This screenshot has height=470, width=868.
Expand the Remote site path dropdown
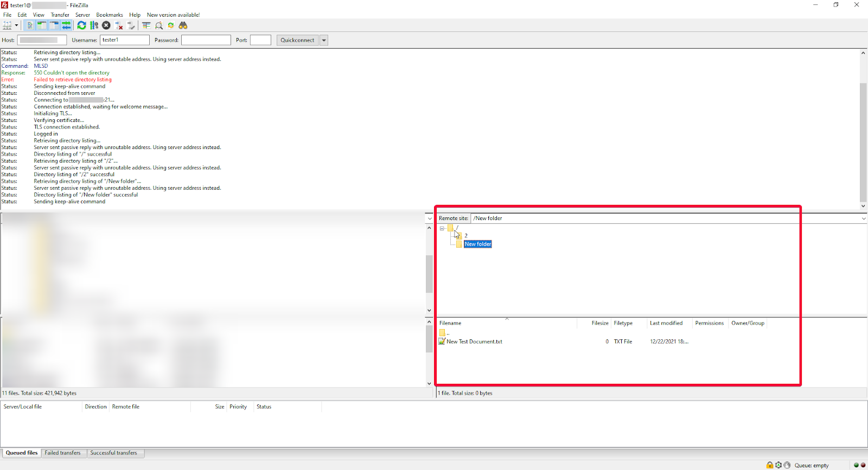(864, 218)
